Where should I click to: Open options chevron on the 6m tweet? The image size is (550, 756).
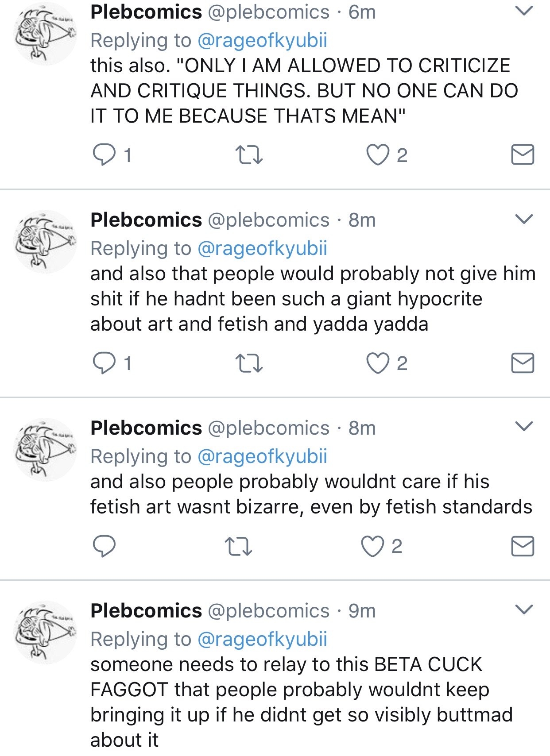pos(524,11)
